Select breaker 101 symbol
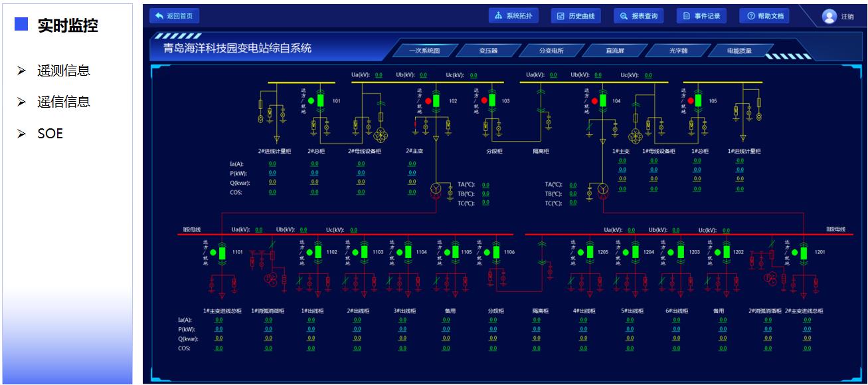Viewport: 868px width, 385px height. coord(320,100)
